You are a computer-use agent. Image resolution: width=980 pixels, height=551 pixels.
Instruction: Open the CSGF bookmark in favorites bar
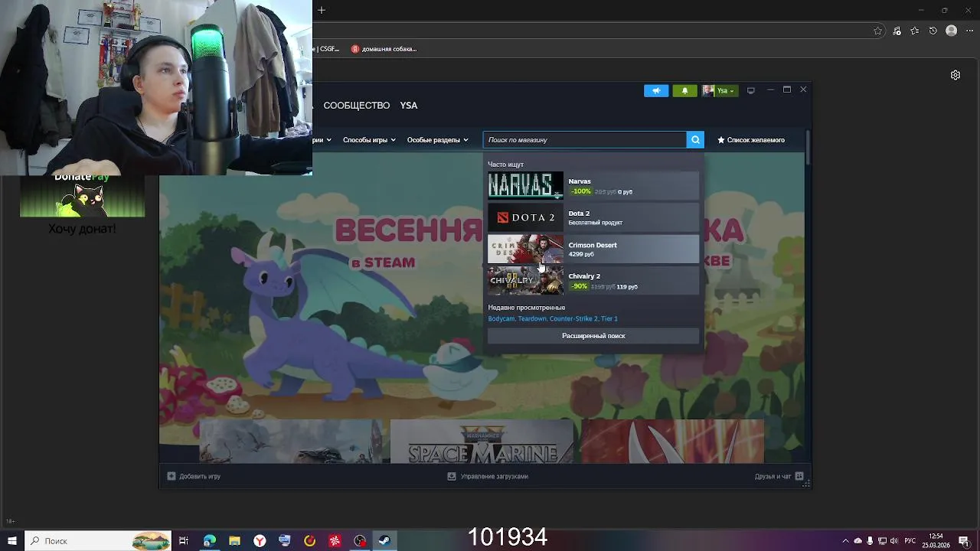click(x=327, y=49)
